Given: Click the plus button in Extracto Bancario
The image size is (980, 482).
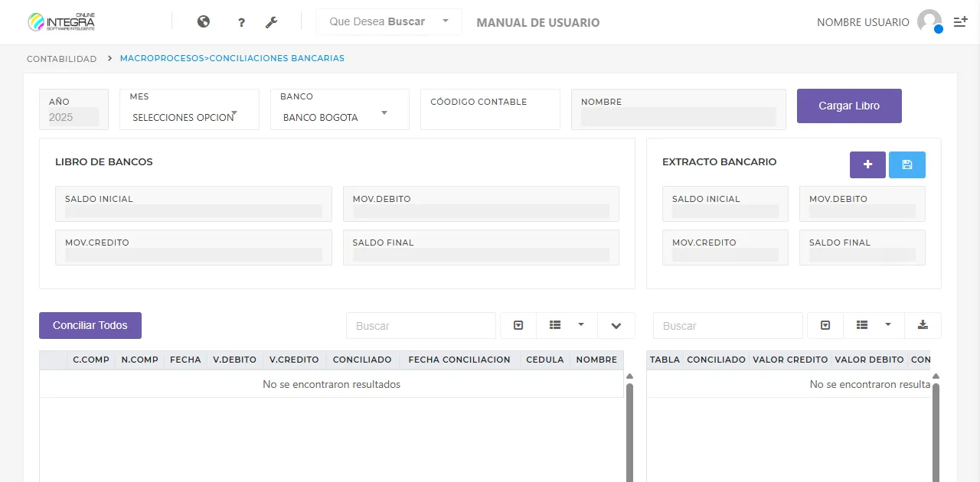Looking at the screenshot, I should (867, 164).
